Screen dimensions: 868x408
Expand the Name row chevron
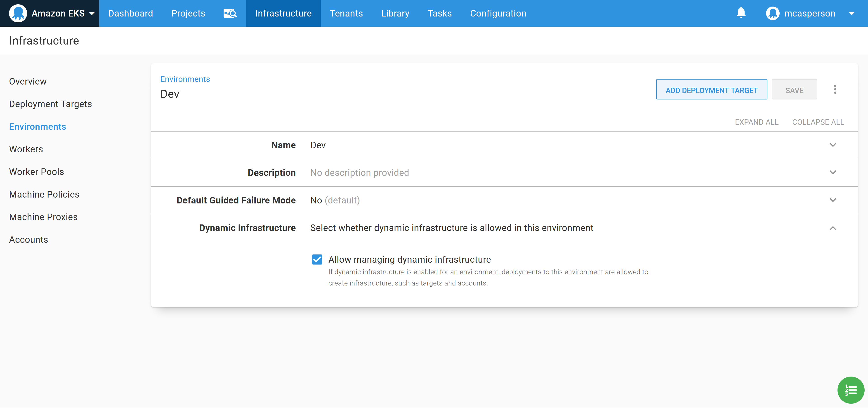coord(833,145)
